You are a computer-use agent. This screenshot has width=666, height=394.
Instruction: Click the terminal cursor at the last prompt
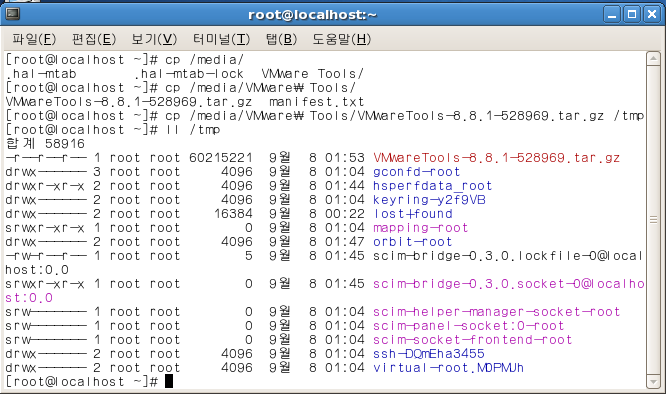click(169, 381)
